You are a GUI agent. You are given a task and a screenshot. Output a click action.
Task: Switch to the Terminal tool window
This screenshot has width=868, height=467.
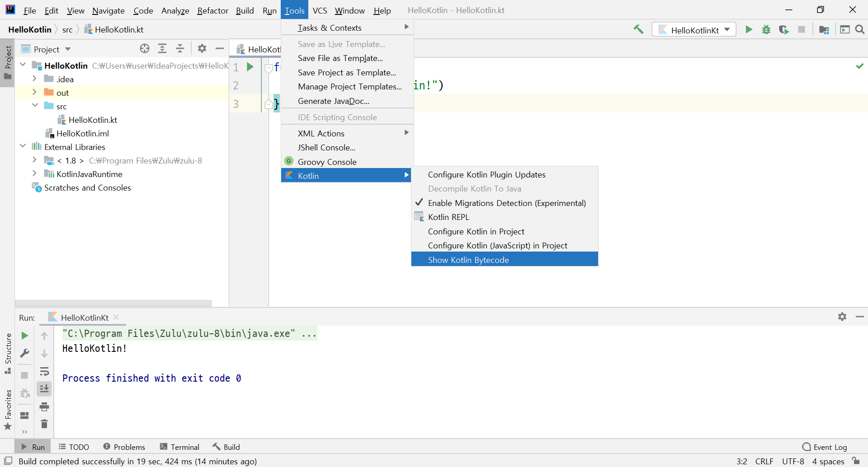coord(180,447)
